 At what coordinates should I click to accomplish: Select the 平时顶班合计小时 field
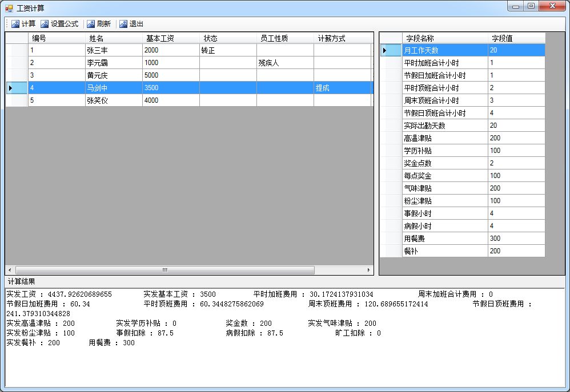[x=445, y=88]
